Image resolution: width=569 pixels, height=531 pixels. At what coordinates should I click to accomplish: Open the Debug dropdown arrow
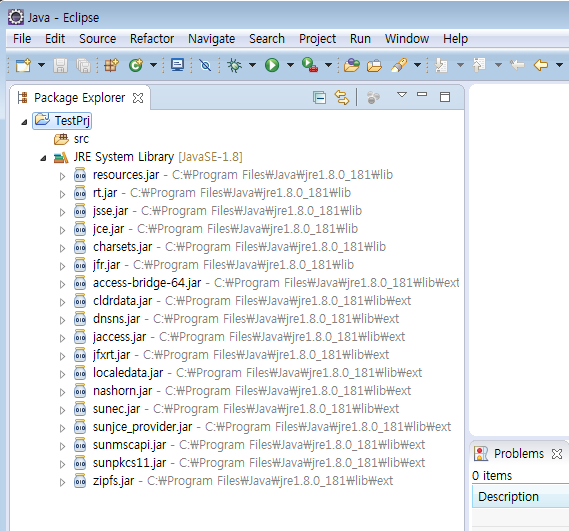point(252,65)
